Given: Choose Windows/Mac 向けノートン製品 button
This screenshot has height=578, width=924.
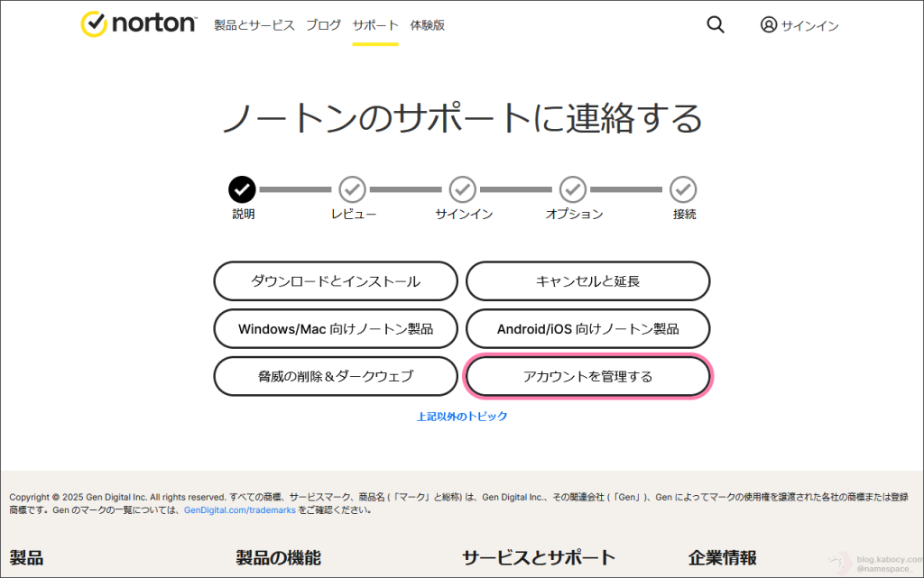Looking at the screenshot, I should point(336,329).
